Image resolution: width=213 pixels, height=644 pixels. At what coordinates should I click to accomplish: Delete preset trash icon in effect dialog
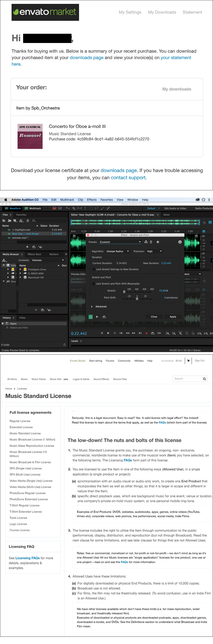point(151,242)
